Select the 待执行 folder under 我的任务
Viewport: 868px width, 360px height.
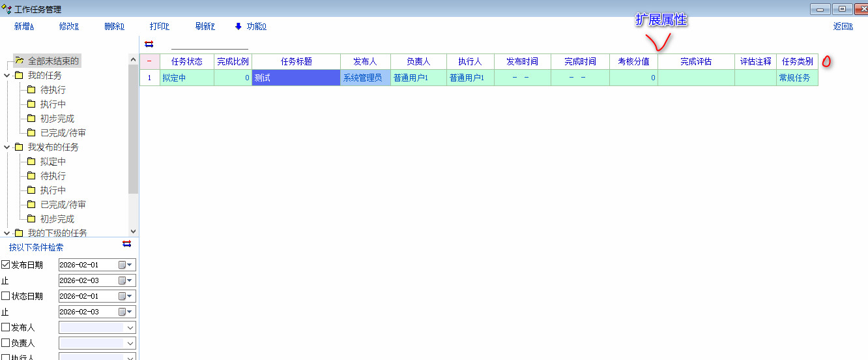[52, 90]
